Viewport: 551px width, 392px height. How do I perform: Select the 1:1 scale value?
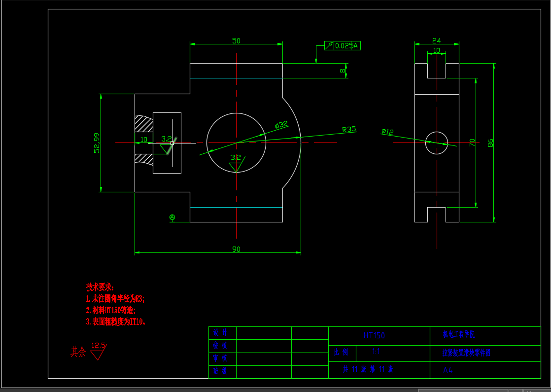(376, 351)
